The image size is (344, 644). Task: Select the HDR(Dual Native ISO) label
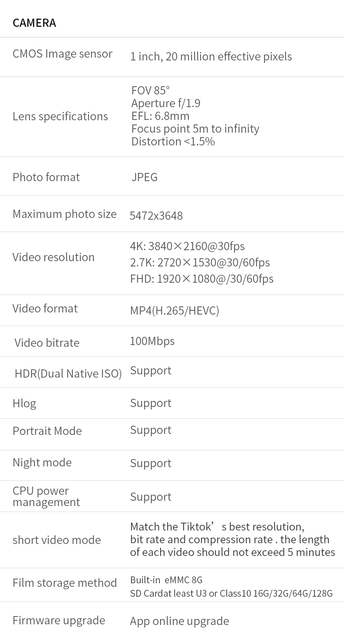(x=68, y=374)
